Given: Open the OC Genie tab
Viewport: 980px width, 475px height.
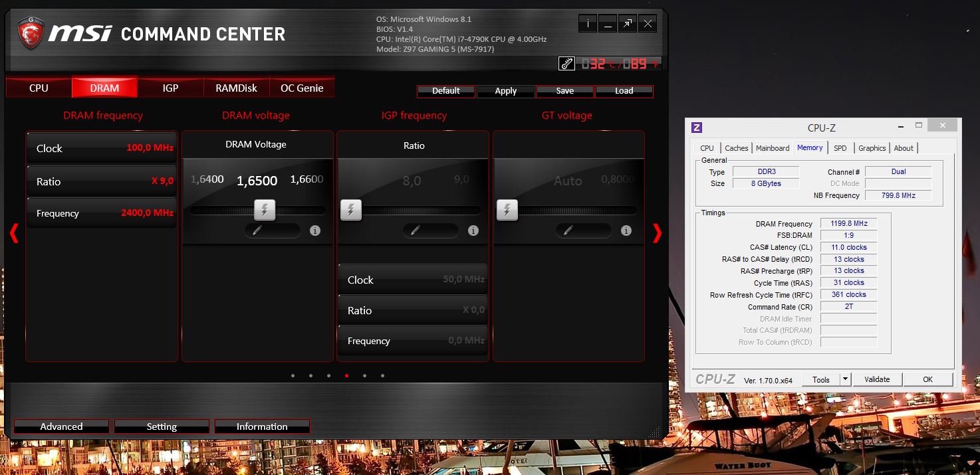Looking at the screenshot, I should pos(302,88).
